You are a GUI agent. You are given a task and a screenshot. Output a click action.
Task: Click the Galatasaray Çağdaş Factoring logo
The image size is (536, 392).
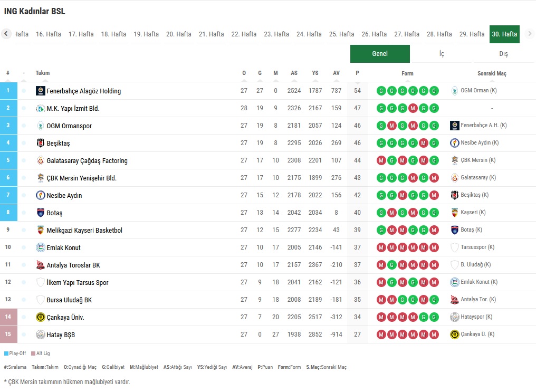pos(40,160)
